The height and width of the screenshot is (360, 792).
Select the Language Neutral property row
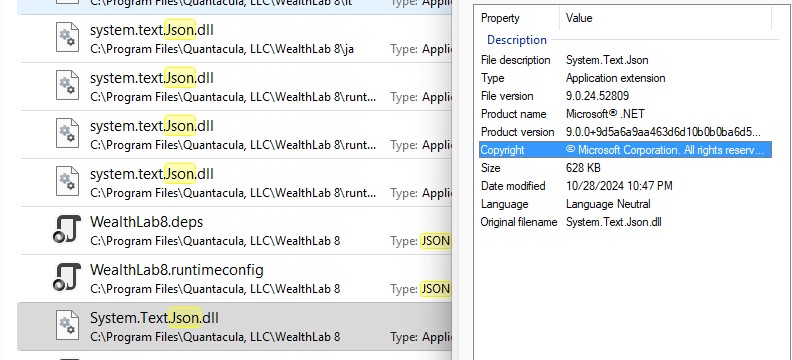point(625,204)
